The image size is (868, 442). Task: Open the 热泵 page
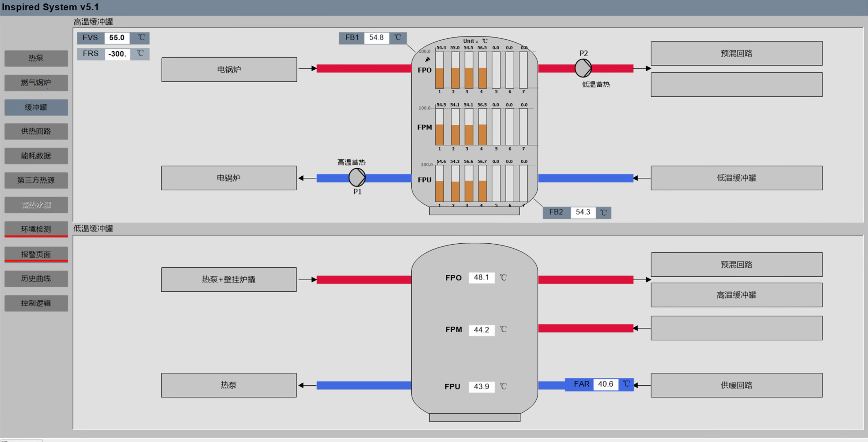click(x=36, y=58)
